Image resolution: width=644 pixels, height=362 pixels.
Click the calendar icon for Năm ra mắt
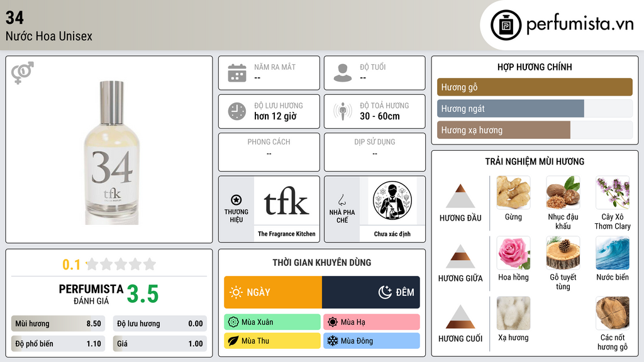tap(237, 73)
